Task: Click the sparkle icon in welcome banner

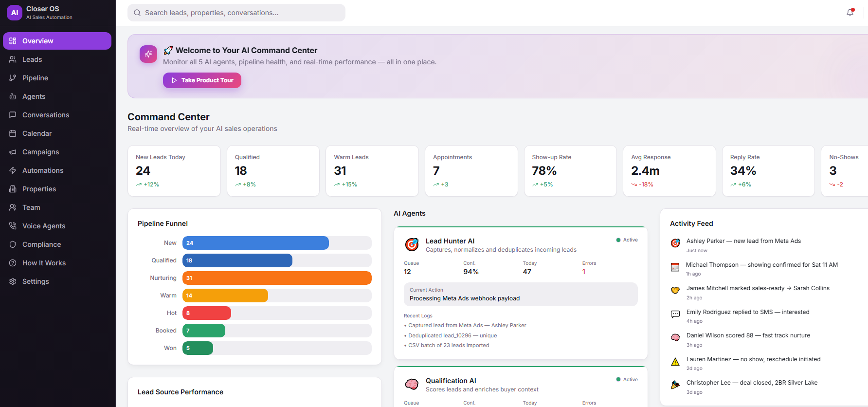Action: [x=148, y=54]
